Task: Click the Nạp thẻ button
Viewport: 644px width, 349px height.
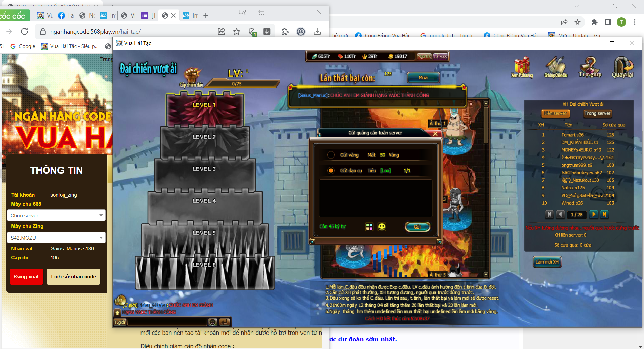Action: pyautogui.click(x=424, y=56)
